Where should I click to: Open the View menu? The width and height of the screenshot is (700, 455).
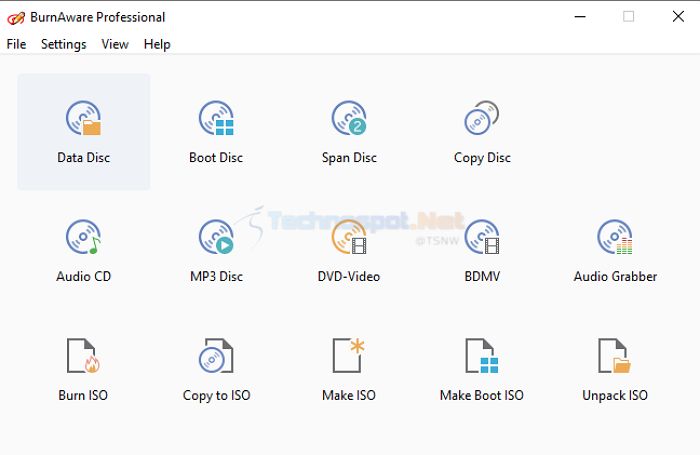115,44
